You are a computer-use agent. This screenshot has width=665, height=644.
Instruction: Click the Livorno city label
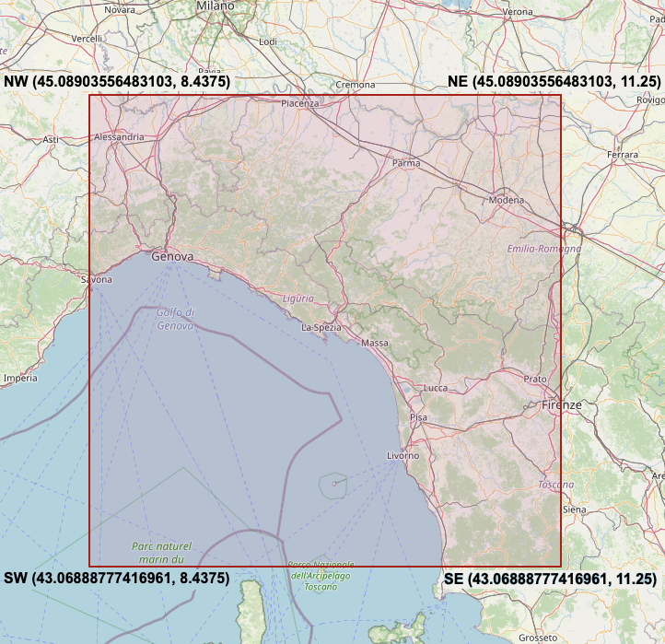tap(402, 456)
